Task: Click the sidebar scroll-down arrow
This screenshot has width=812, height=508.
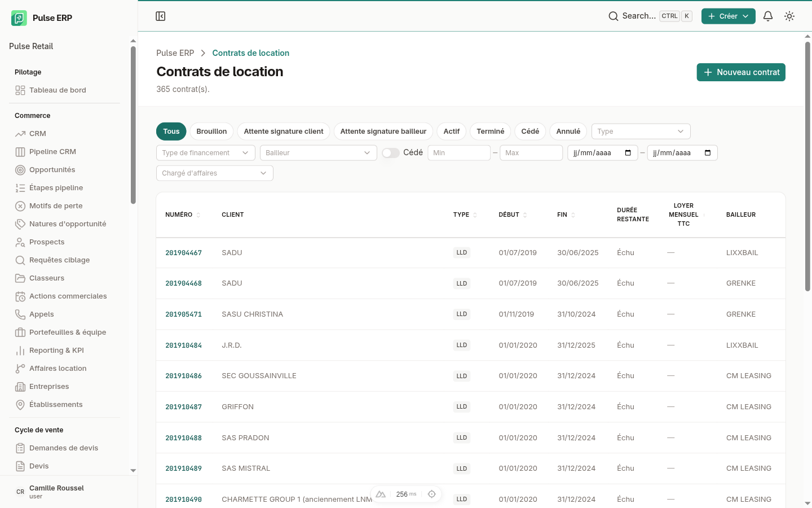Action: pos(133,470)
